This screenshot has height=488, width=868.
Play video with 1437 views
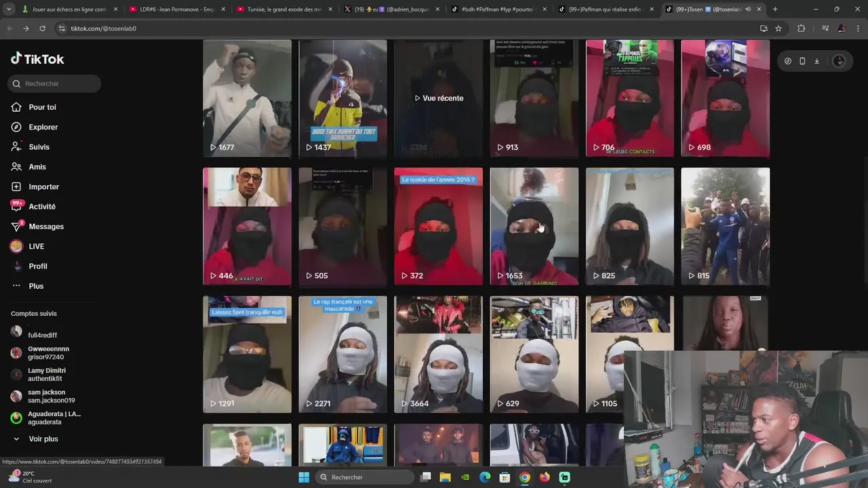(x=342, y=98)
